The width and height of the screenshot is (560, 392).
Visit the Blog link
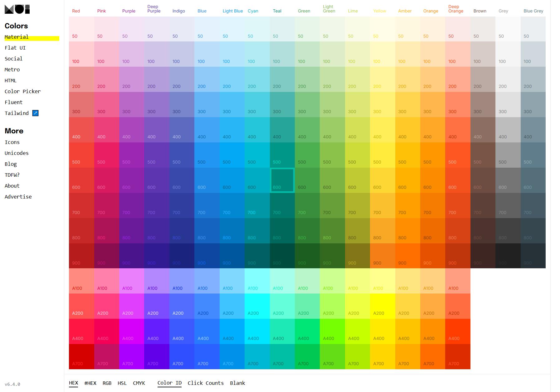pyautogui.click(x=11, y=164)
